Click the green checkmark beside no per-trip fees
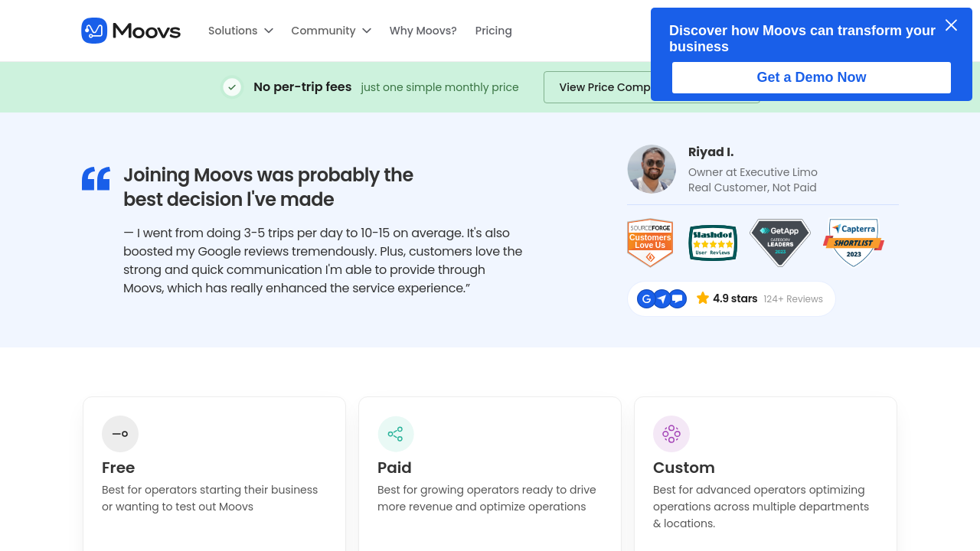 click(232, 87)
